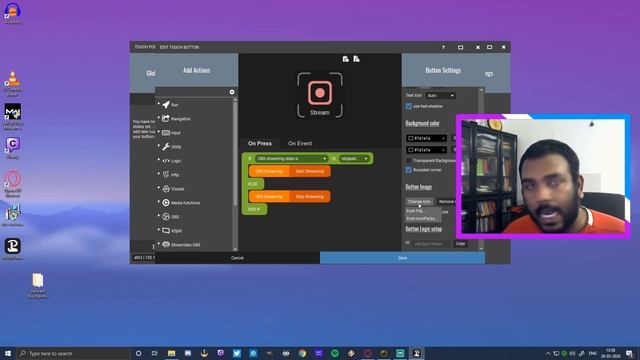This screenshot has width=640, height=360.
Task: Click the round search icon above the actions list
Action: coord(232,92)
